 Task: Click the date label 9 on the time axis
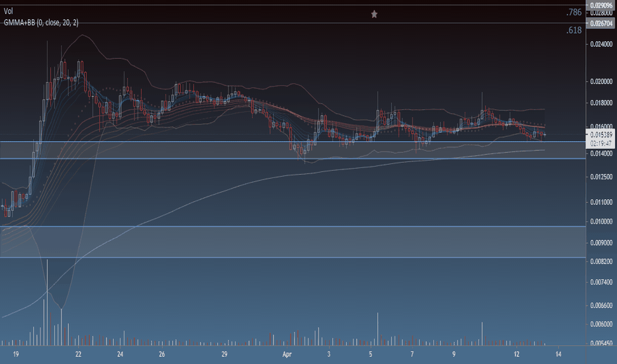453,354
